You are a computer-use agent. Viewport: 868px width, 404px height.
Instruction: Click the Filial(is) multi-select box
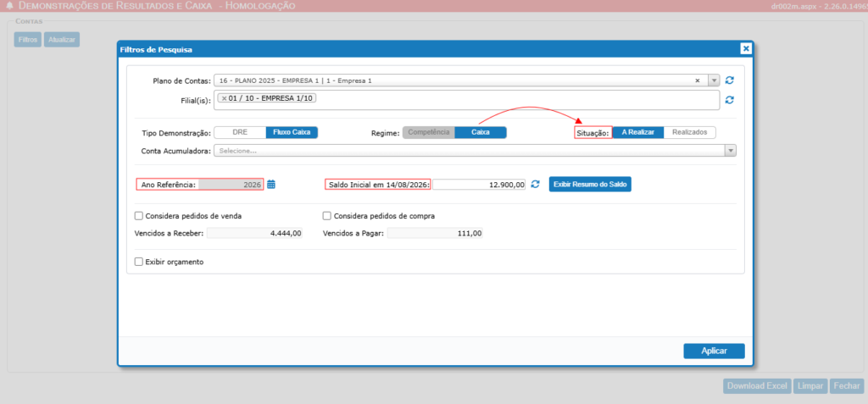467,100
